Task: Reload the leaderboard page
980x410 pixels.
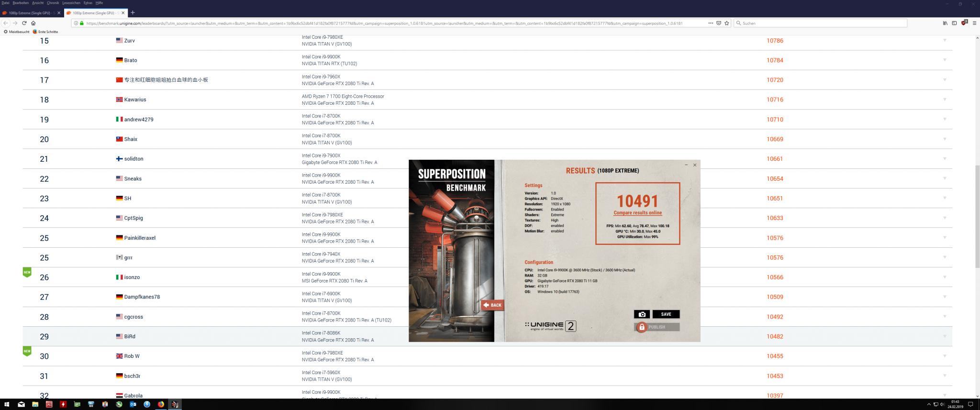Action: (x=24, y=23)
